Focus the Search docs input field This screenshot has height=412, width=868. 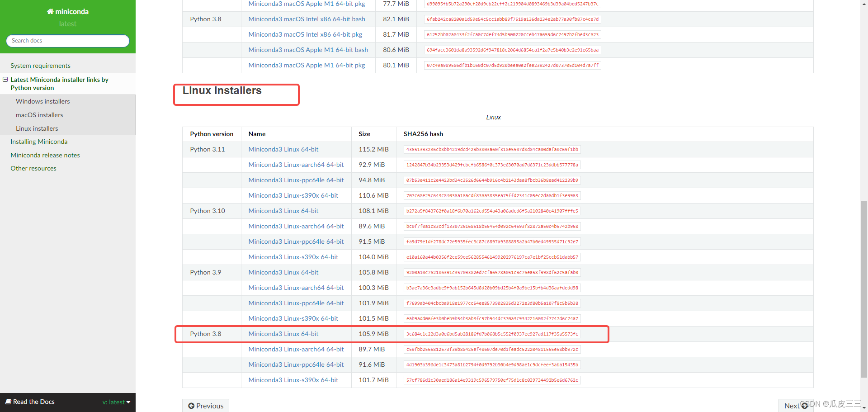coord(68,41)
